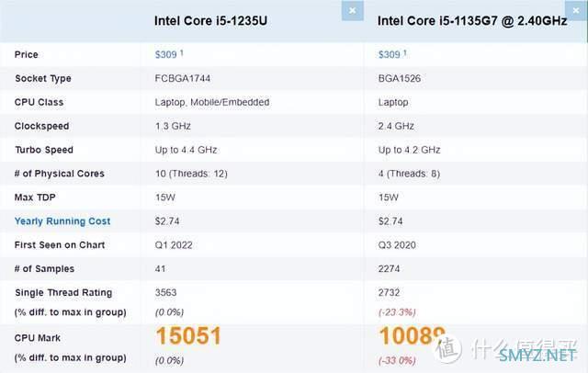This screenshot has height=373, width=588.
Task: Click the # of Samples row label
Action: [x=44, y=269]
